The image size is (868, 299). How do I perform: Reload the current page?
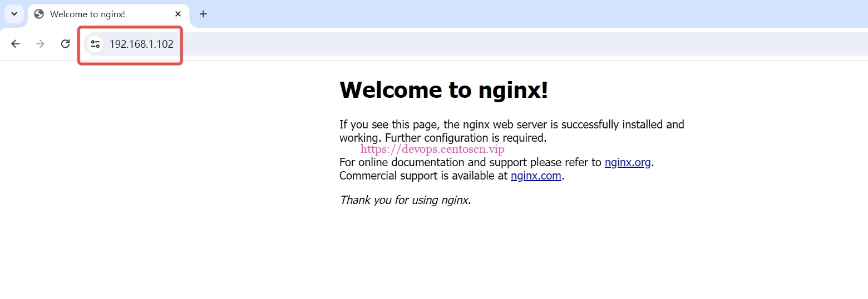coord(65,44)
